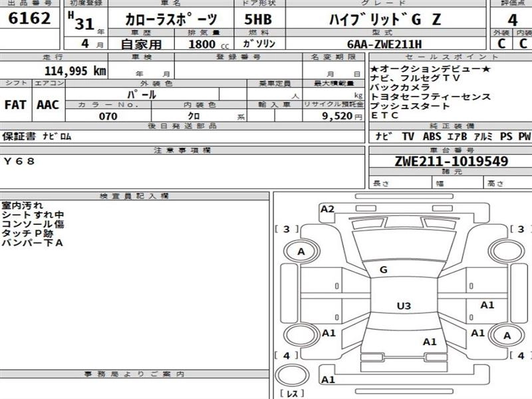Click the color number 070
Screen dimensions: 532x399
(x=108, y=116)
